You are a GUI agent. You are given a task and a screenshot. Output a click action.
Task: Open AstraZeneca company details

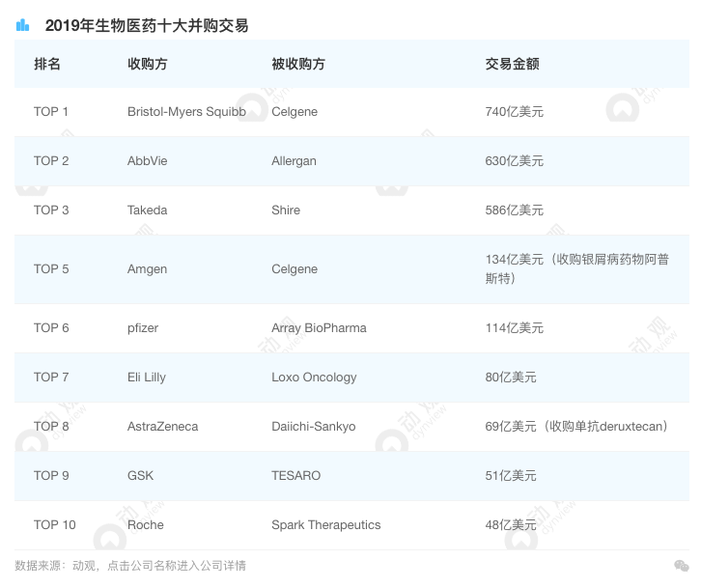[x=163, y=427]
